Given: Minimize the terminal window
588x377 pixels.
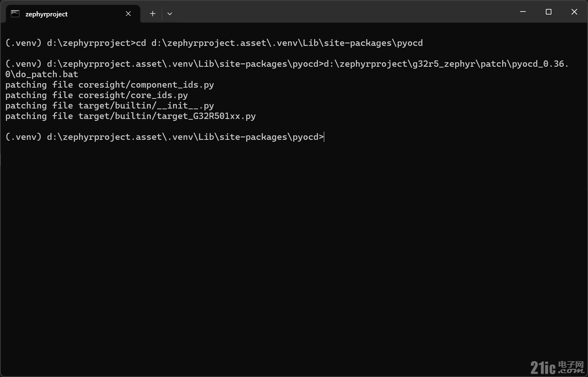Looking at the screenshot, I should click(x=523, y=12).
